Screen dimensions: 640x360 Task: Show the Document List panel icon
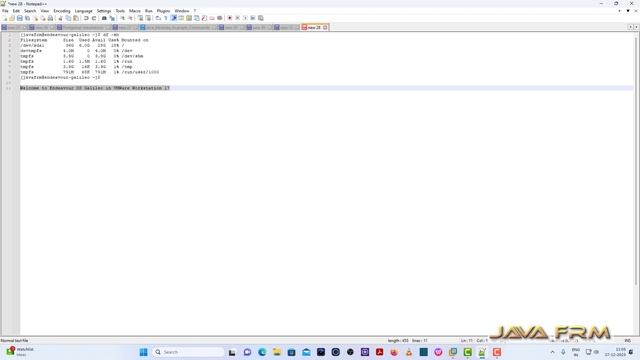coord(197,18)
